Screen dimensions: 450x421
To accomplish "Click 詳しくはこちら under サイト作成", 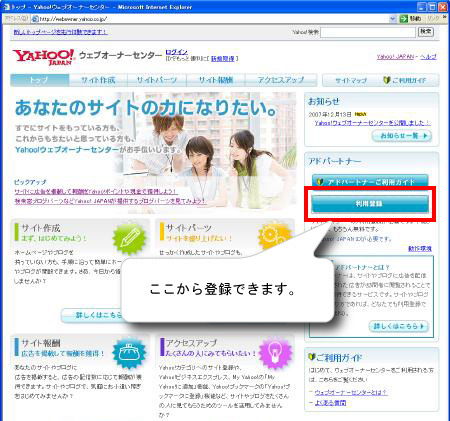I will (x=92, y=315).
